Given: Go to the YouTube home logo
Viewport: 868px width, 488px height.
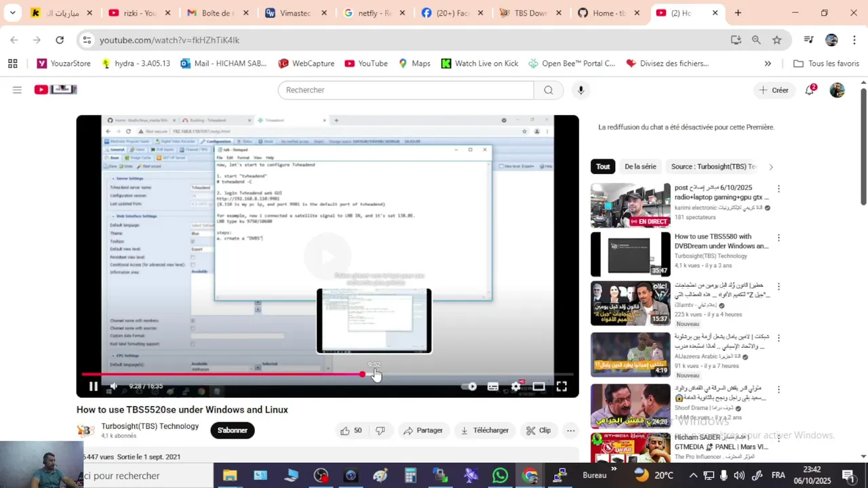Looking at the screenshot, I should (x=56, y=89).
